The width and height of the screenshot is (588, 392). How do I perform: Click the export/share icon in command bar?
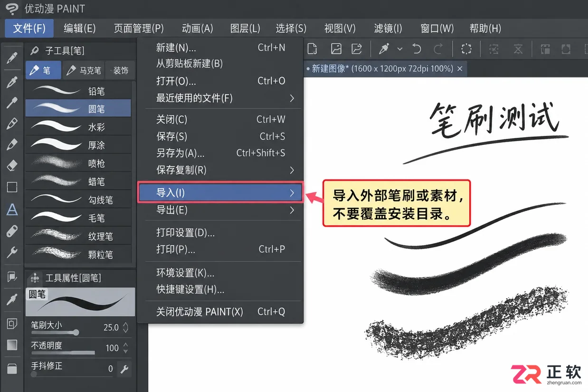point(357,49)
